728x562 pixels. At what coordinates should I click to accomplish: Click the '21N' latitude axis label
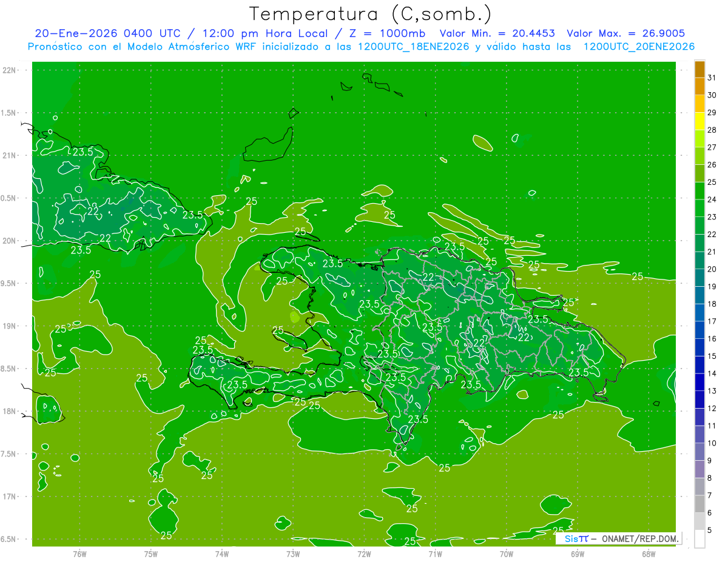click(x=9, y=155)
